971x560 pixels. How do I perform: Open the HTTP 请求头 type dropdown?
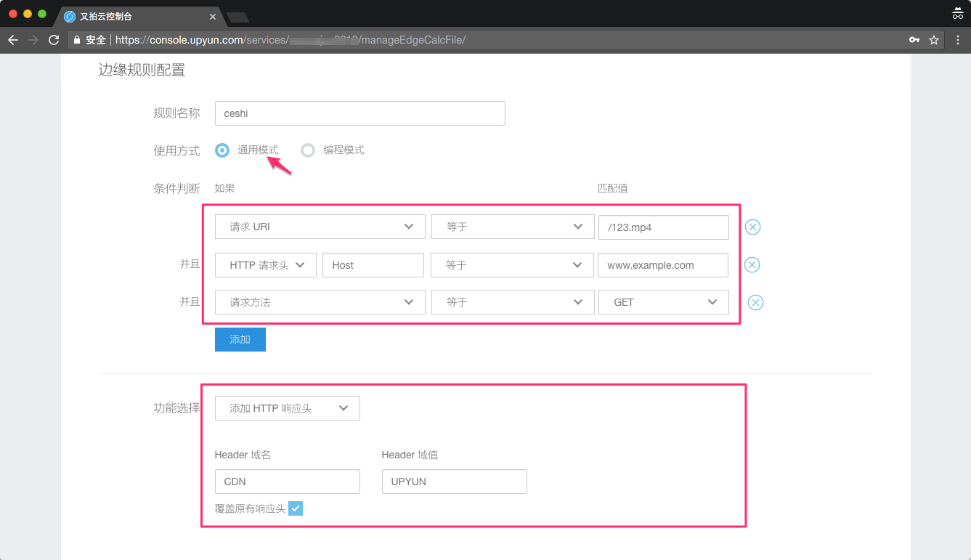point(265,265)
